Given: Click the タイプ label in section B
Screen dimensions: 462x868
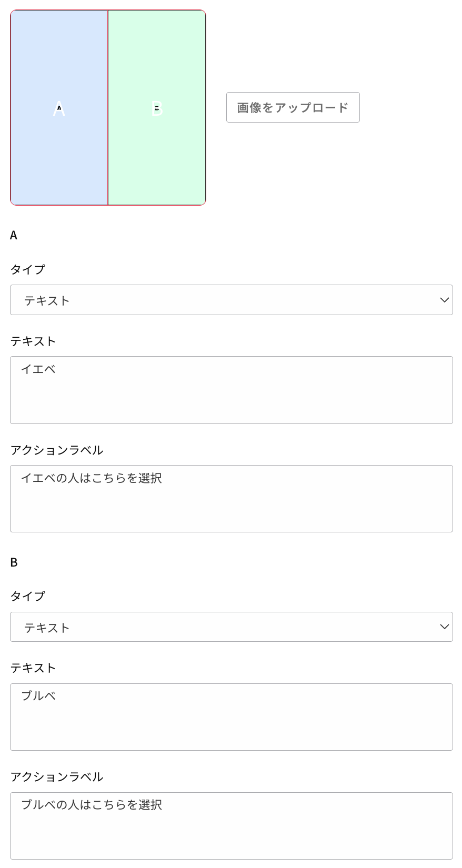Looking at the screenshot, I should pos(27,596).
